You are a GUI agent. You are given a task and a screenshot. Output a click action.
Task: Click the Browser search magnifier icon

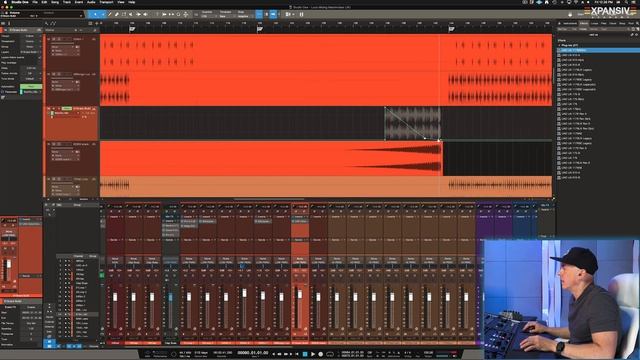coord(637,23)
